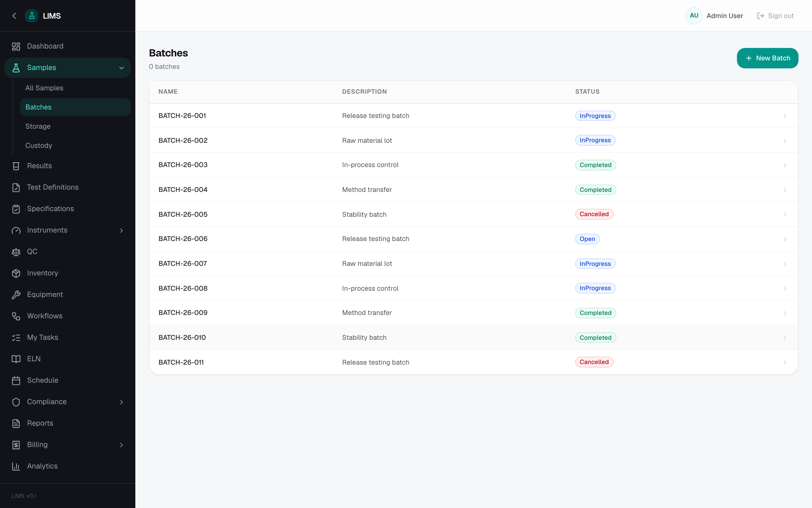Click the plus icon in New Batch
This screenshot has width=812, height=508.
(x=749, y=58)
